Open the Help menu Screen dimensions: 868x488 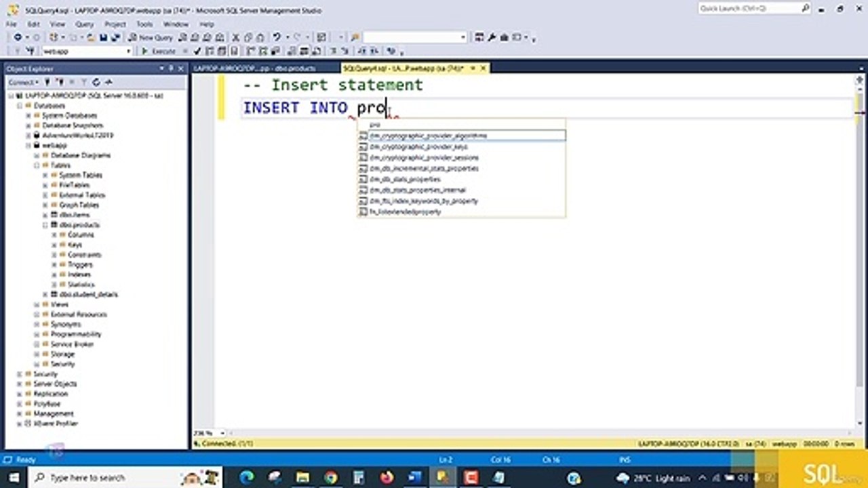point(206,24)
